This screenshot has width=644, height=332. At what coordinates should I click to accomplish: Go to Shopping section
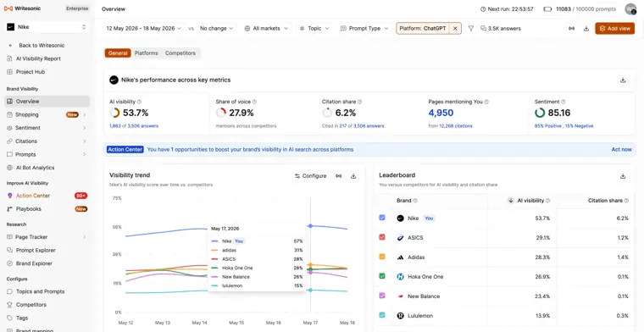point(27,114)
